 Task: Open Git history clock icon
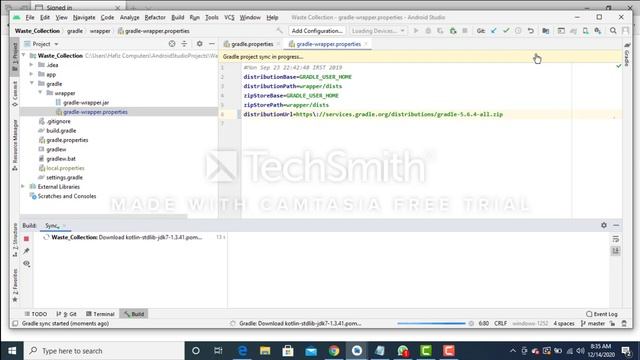coord(518,31)
